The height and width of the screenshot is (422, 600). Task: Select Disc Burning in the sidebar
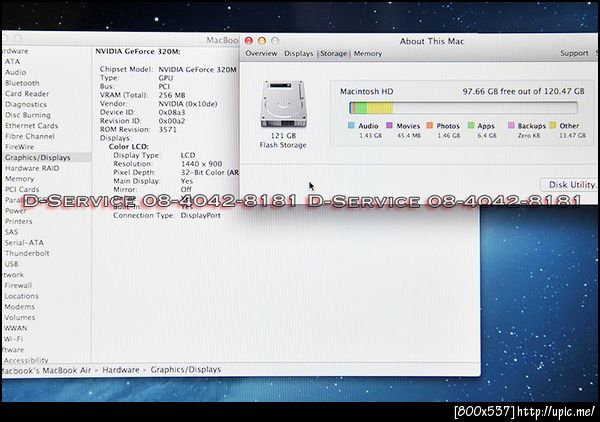click(x=28, y=115)
